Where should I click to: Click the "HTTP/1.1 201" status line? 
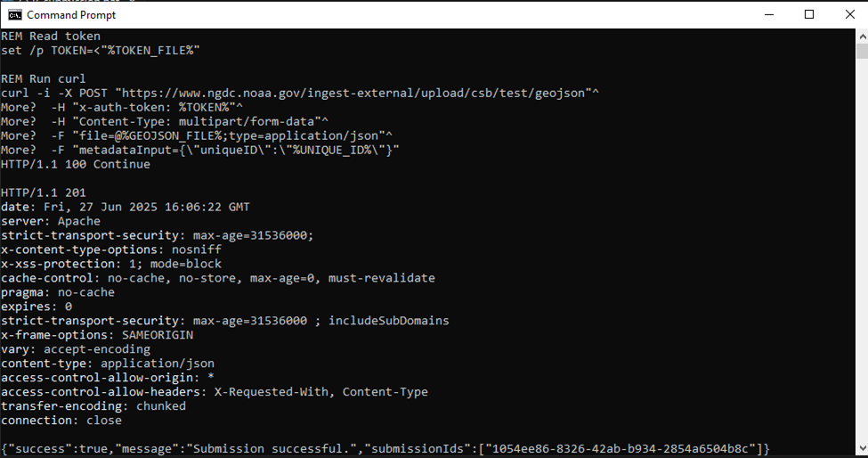[x=43, y=192]
